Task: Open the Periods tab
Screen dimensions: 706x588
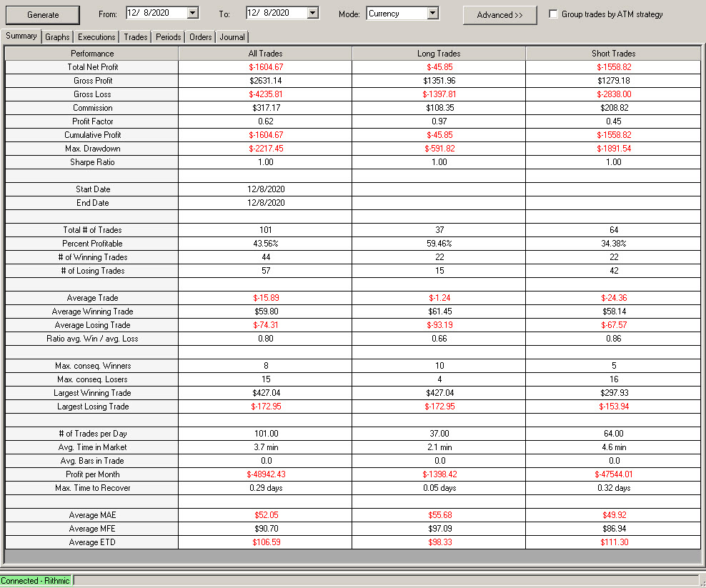Action: coord(169,37)
